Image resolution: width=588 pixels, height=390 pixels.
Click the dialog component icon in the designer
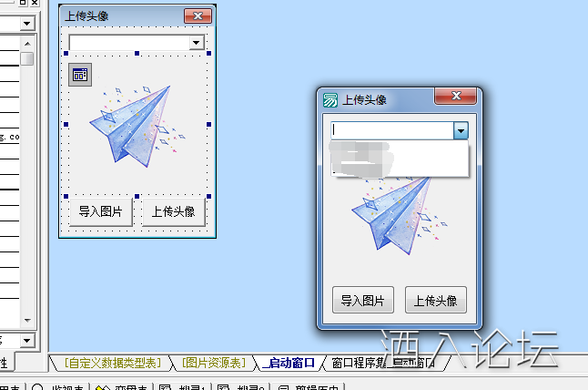(x=80, y=75)
